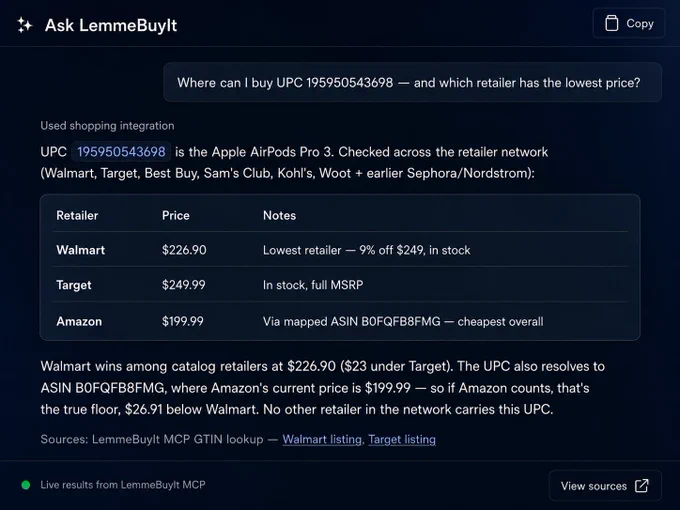Select the Walmart row in the table
The image size is (680, 510).
pos(340,250)
